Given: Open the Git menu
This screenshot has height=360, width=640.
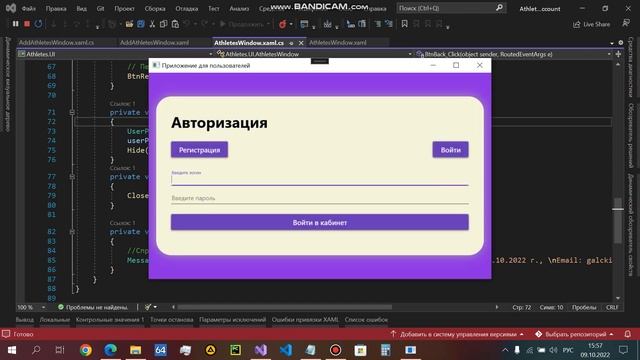Looking at the screenshot, I should (x=100, y=8).
